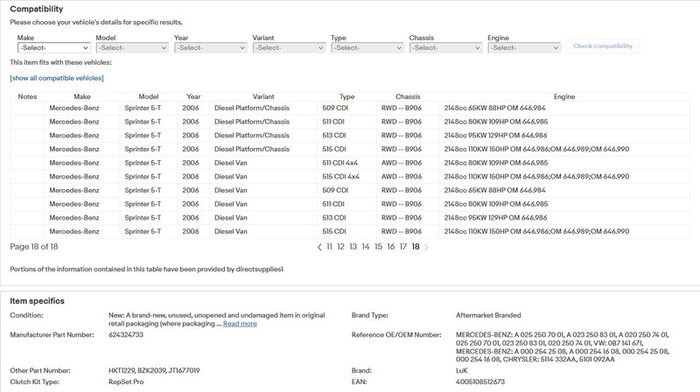Click the Type column header in table
Image resolution: width=700 pixels, height=392 pixels.
pyautogui.click(x=347, y=96)
